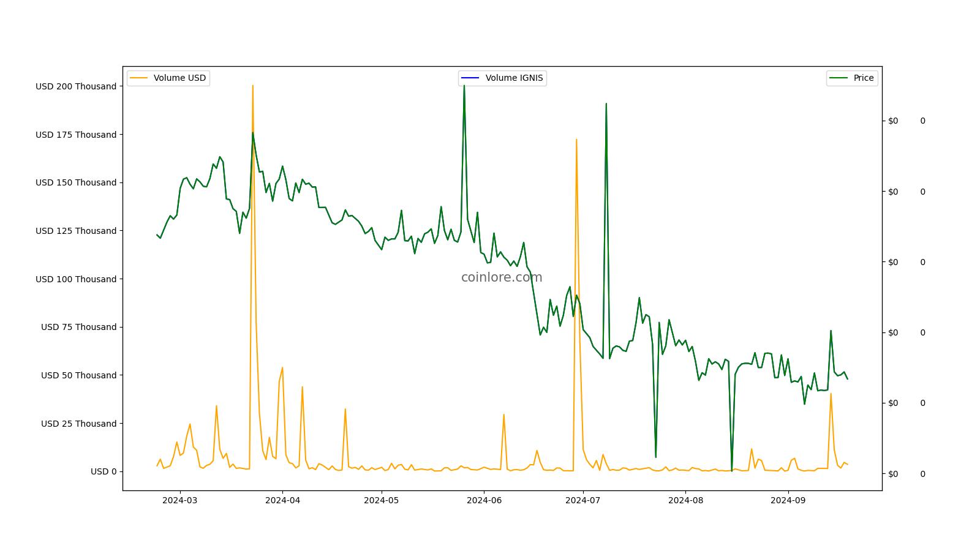The image size is (980, 551).
Task: Click the 2024-03 date label
Action: 180,500
